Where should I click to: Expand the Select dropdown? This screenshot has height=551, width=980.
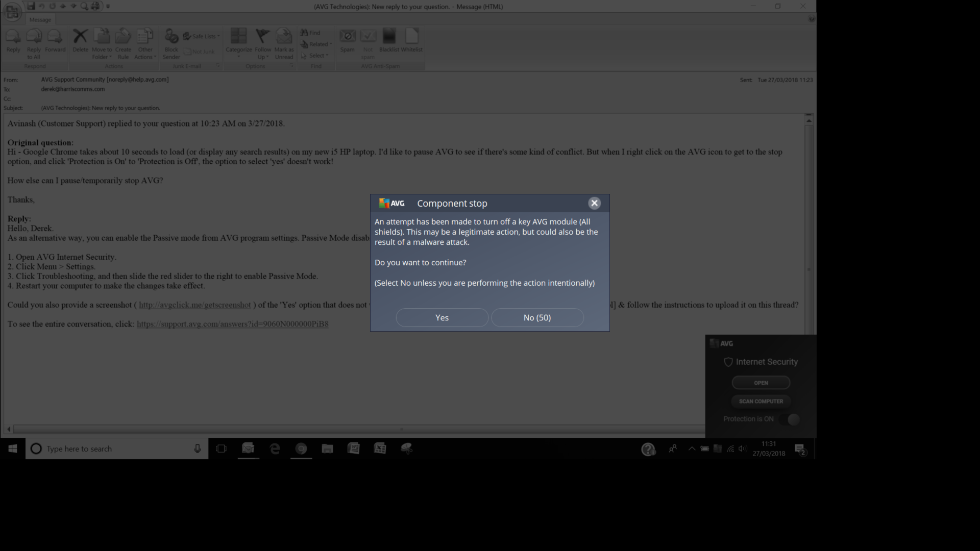pyautogui.click(x=315, y=56)
